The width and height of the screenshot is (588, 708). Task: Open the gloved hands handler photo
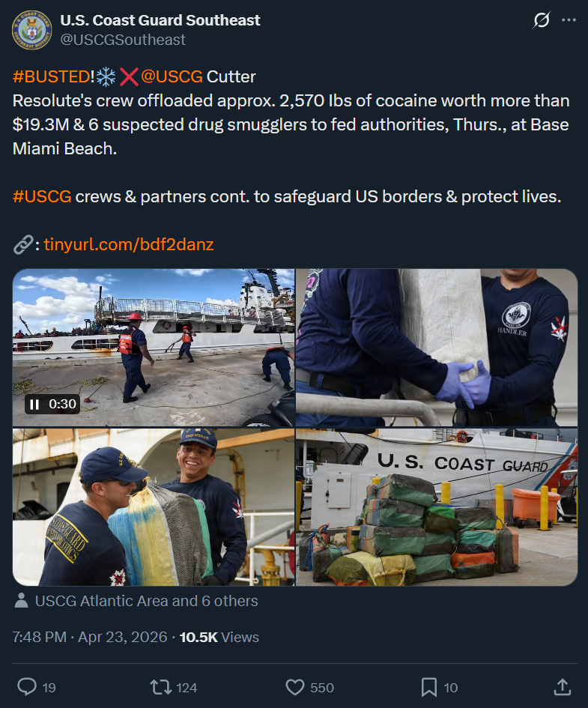[437, 348]
